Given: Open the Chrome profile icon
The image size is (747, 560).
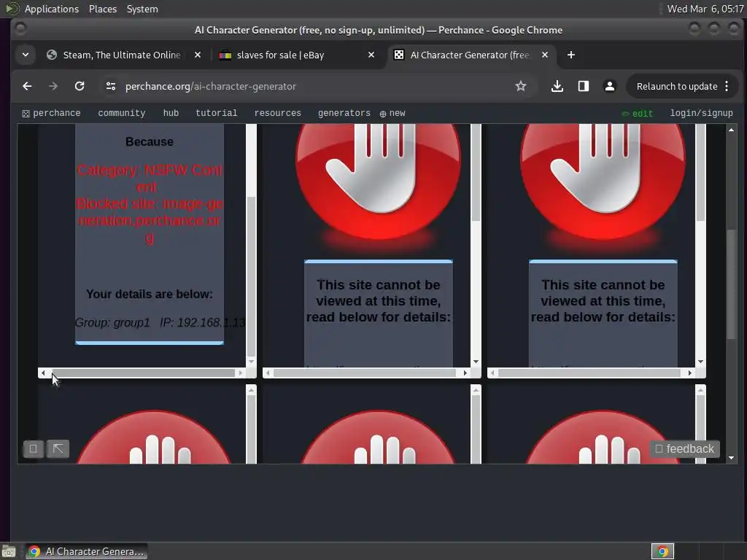Looking at the screenshot, I should (x=609, y=86).
